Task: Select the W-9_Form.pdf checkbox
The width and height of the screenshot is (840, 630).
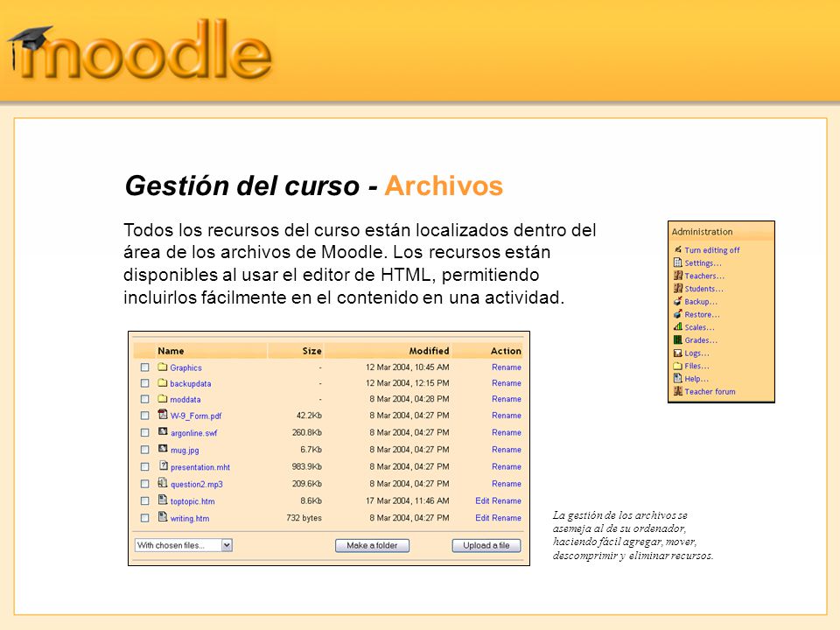Action: pyautogui.click(x=144, y=415)
